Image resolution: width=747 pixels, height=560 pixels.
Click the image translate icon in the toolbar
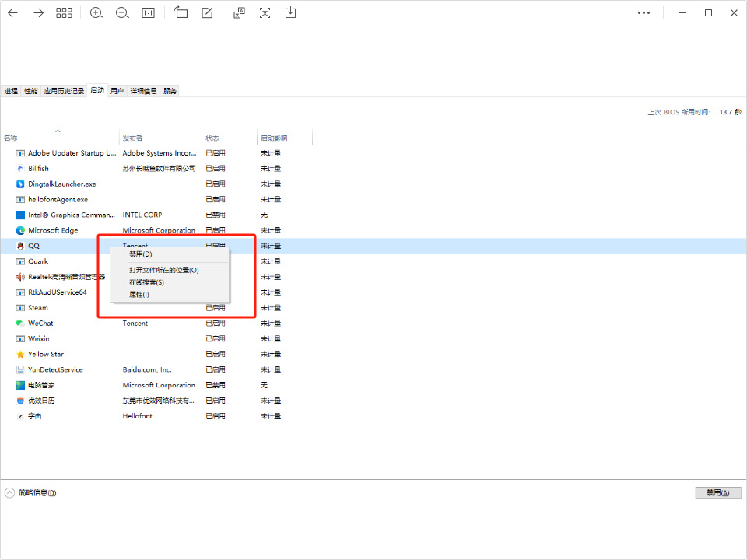(239, 13)
